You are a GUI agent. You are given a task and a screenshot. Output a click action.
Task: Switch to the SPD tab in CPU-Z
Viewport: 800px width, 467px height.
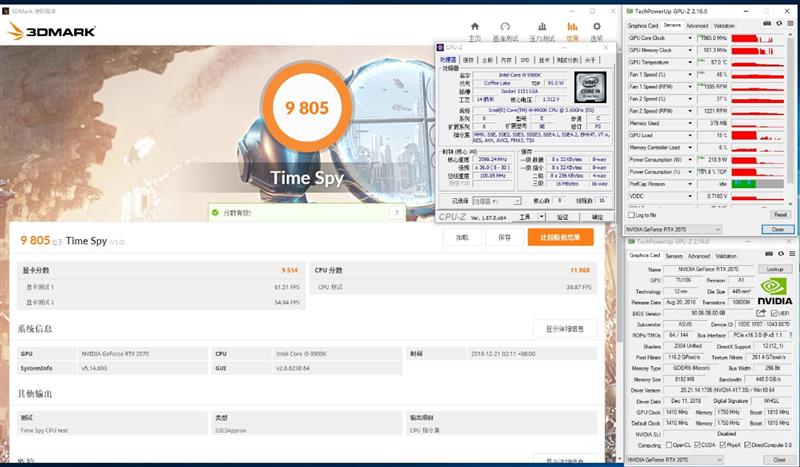524,59
